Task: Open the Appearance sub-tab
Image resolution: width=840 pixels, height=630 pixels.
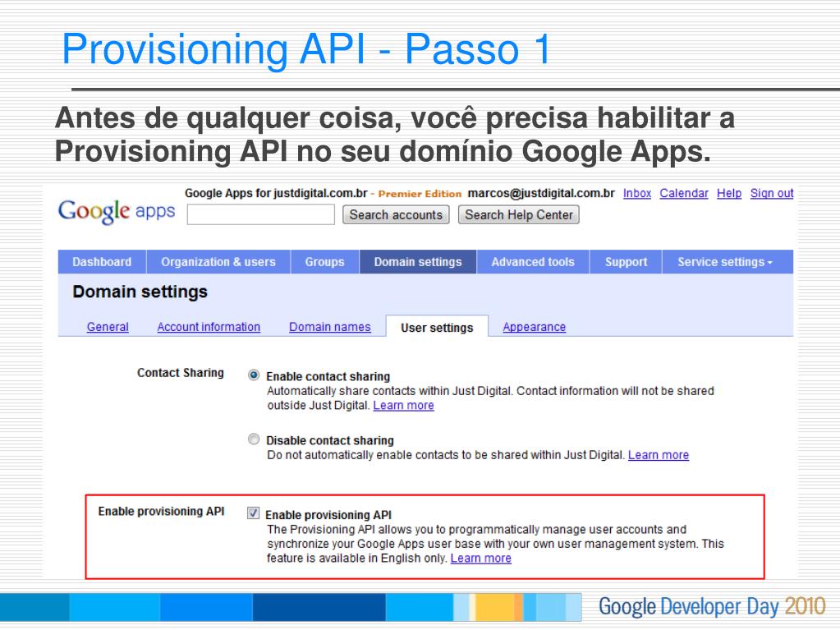Action: point(534,327)
